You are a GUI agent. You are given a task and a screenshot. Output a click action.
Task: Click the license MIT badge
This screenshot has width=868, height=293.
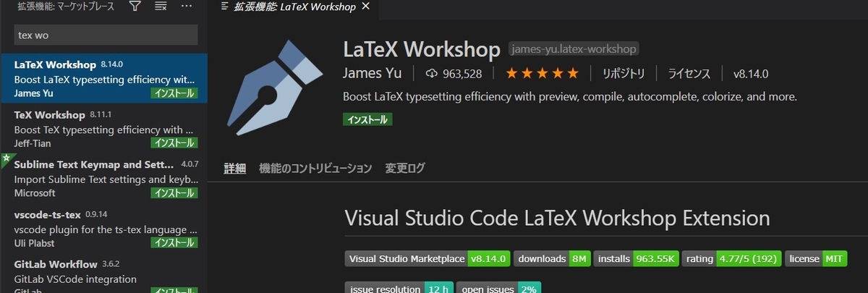pyautogui.click(x=817, y=258)
